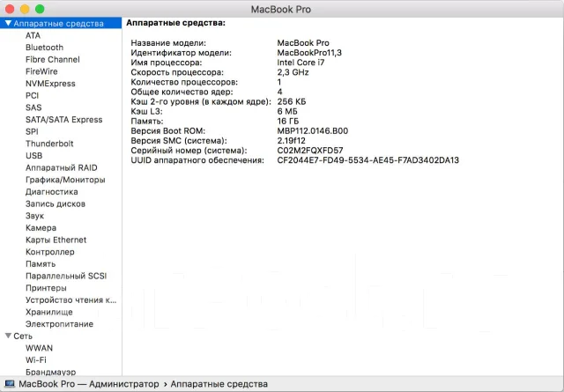Click the Название модели: label

tap(168, 43)
